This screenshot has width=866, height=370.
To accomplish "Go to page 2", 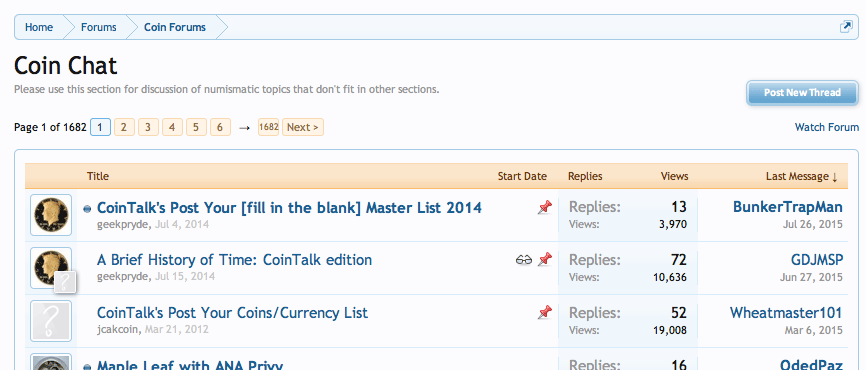I will (x=124, y=127).
